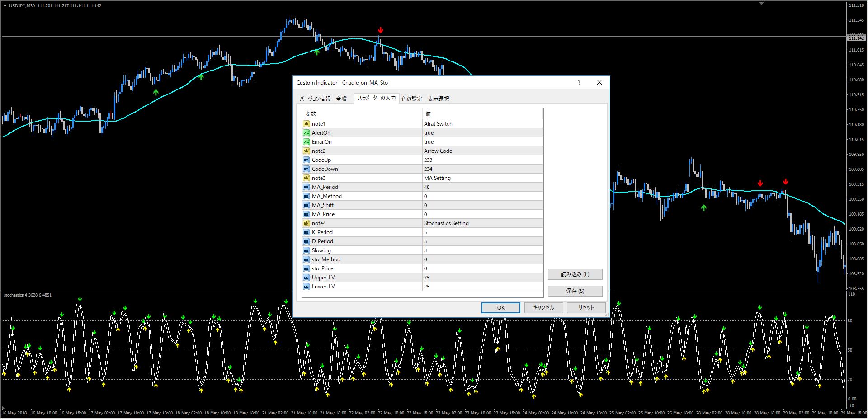Image resolution: width=868 pixels, height=419 pixels.
Task: Select the 表示選択 tab
Action: [438, 99]
